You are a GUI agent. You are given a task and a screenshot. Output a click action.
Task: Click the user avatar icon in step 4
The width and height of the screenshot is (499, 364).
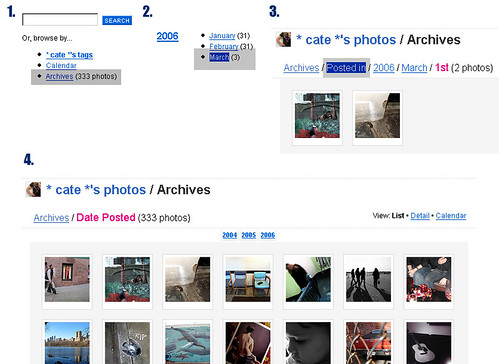[x=33, y=189]
